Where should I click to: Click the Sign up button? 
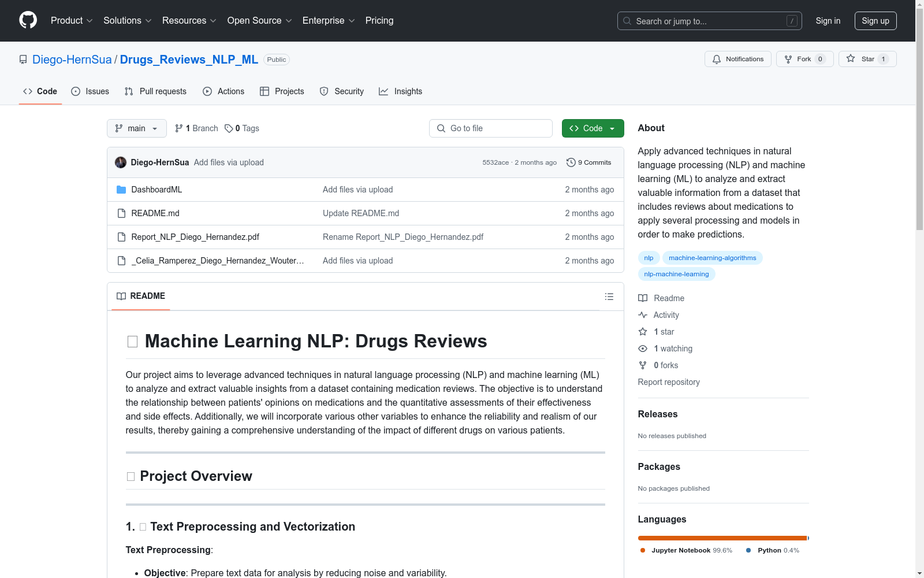[x=875, y=21]
